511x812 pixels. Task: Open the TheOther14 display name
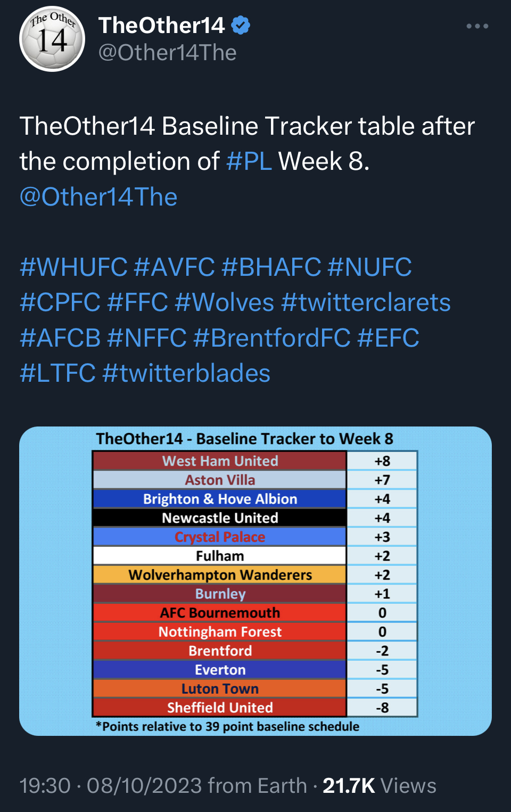pos(161,25)
